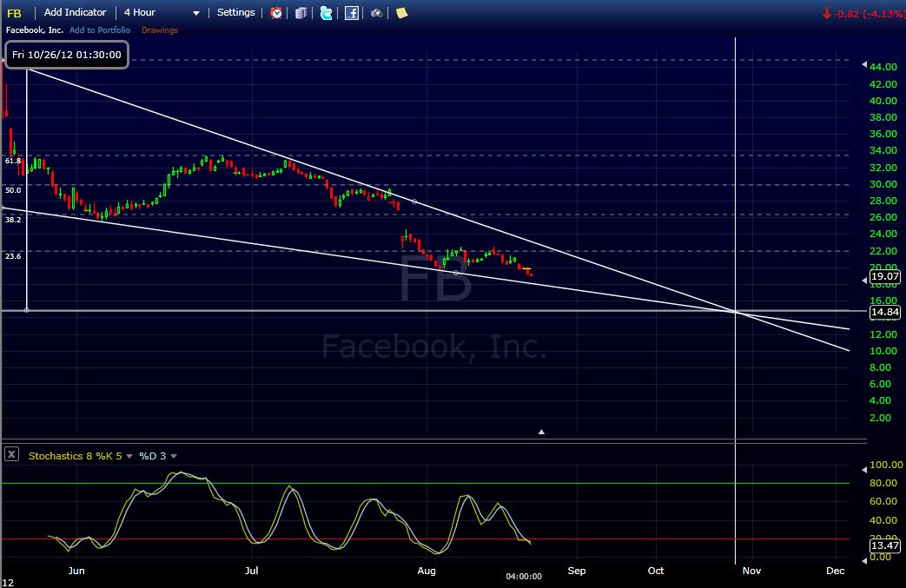Open the Add Indicator menu

pos(75,12)
